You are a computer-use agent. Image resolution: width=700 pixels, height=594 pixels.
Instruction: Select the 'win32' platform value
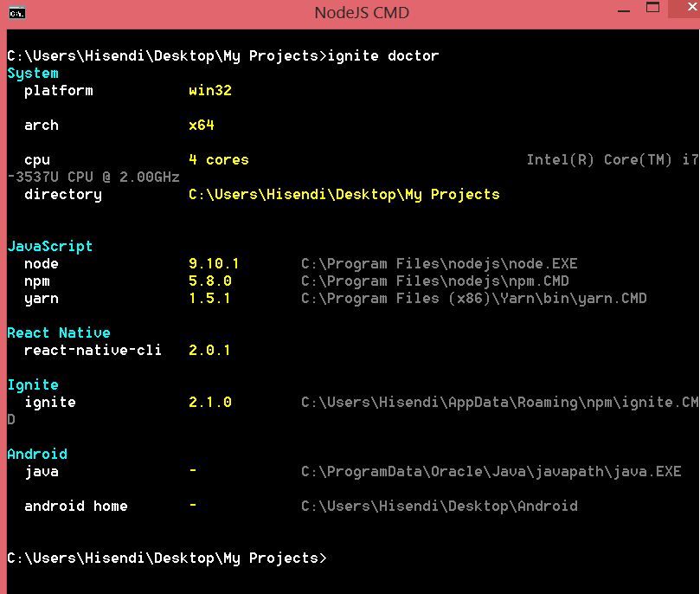click(x=209, y=91)
